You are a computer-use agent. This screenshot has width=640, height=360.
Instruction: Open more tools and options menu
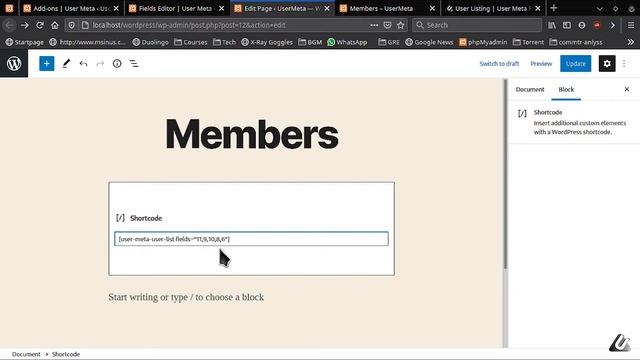[624, 64]
